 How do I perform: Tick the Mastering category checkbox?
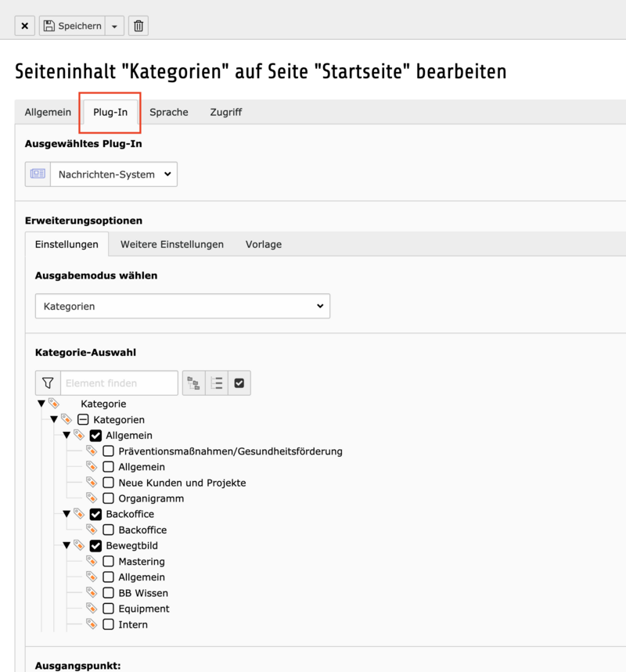click(x=109, y=561)
